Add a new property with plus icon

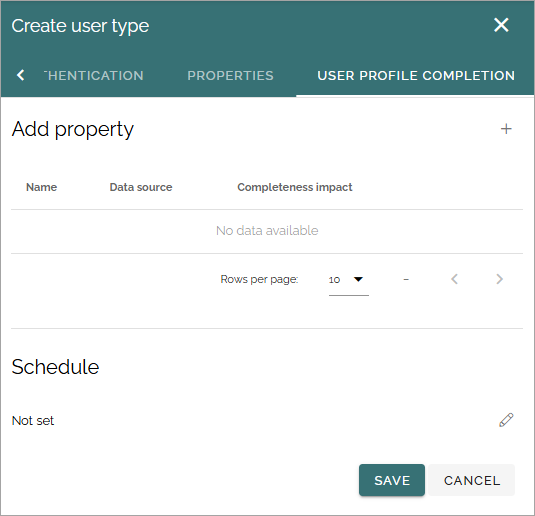coord(506,129)
